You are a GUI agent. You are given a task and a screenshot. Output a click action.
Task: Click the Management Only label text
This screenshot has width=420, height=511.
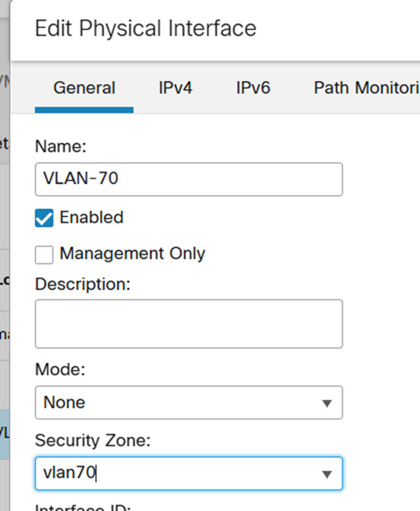132,254
